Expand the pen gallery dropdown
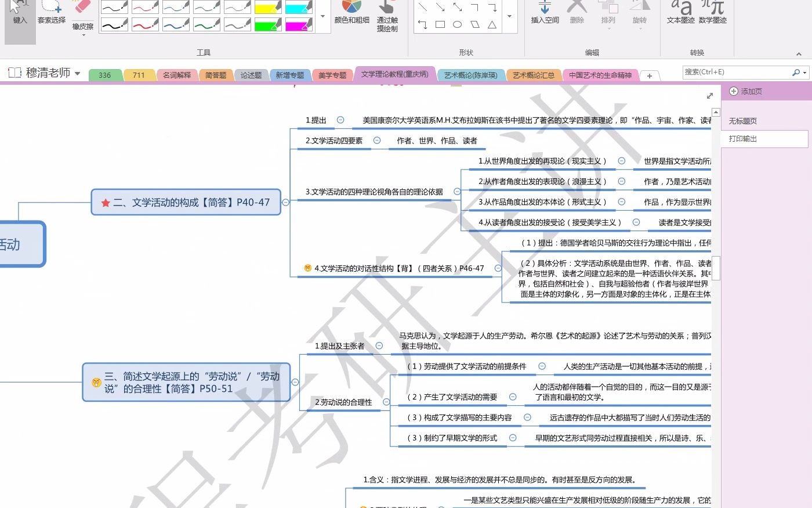The image size is (812, 508). 322,16
